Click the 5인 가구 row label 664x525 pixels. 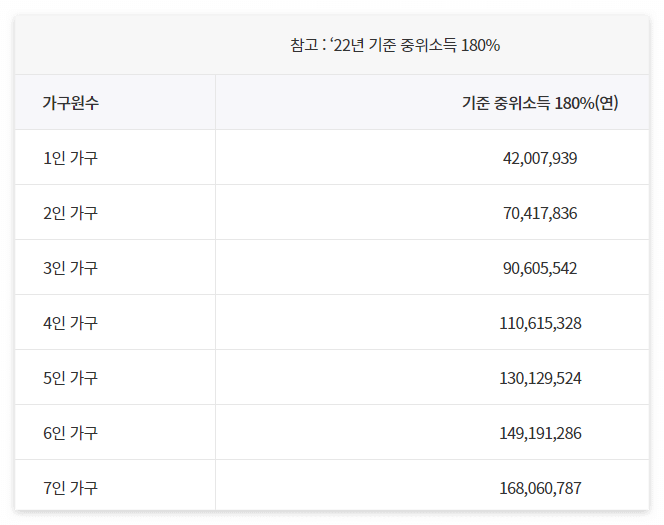tap(70, 378)
